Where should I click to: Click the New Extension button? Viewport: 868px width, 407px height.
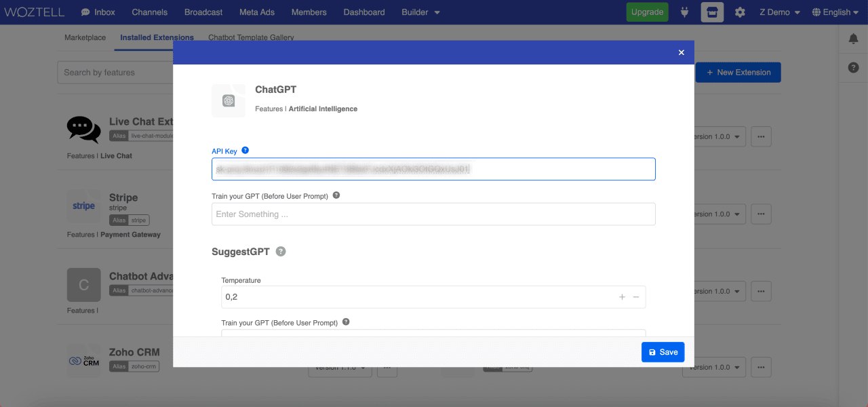[738, 73]
